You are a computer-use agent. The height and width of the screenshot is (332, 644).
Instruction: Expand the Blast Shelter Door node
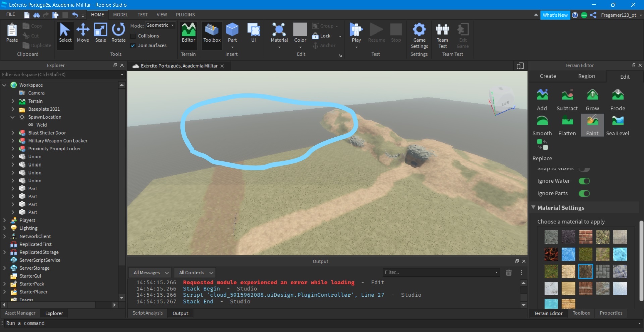click(x=13, y=133)
